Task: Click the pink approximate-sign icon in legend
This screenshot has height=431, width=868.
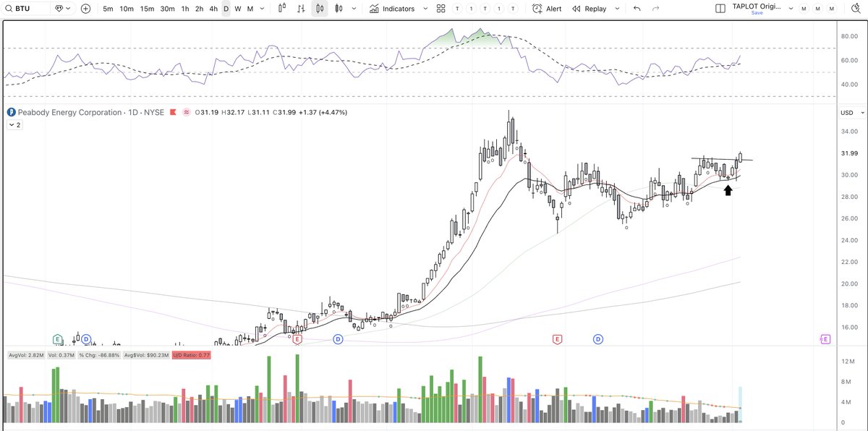Action: pyautogui.click(x=186, y=112)
